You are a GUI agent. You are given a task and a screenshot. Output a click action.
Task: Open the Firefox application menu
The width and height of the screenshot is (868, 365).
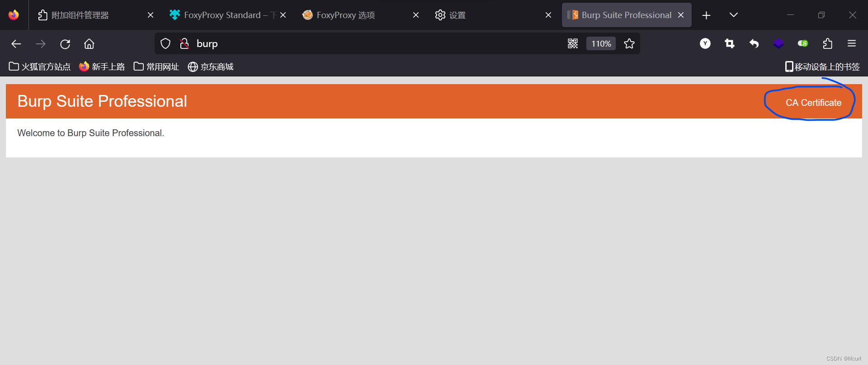852,43
